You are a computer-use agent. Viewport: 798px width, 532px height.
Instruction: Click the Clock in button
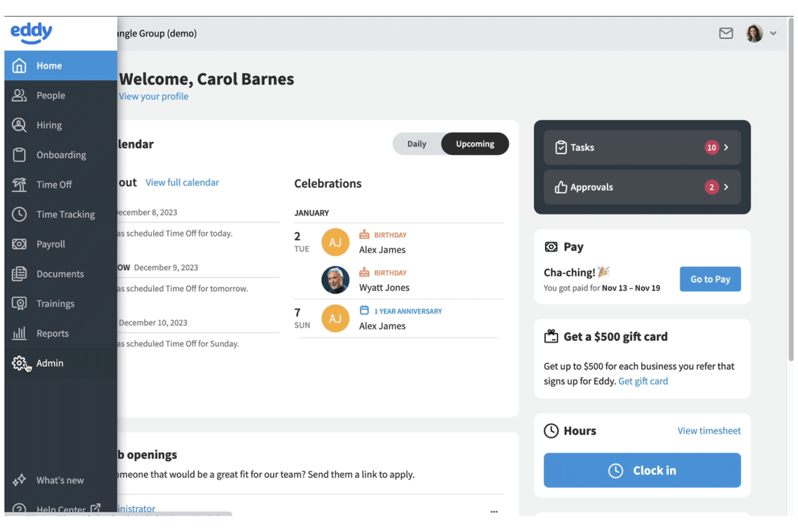(642, 470)
